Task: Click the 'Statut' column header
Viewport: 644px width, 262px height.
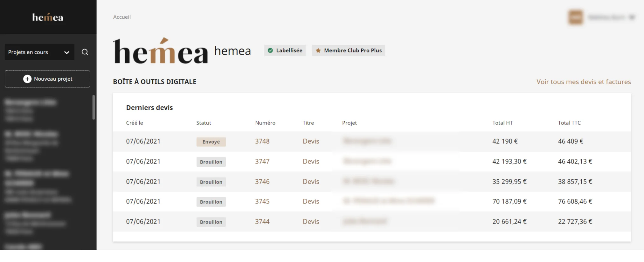Action: click(x=204, y=123)
